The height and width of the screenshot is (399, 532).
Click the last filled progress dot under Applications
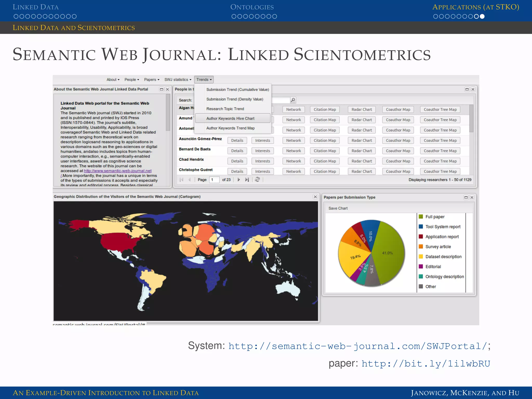pyautogui.click(x=482, y=16)
